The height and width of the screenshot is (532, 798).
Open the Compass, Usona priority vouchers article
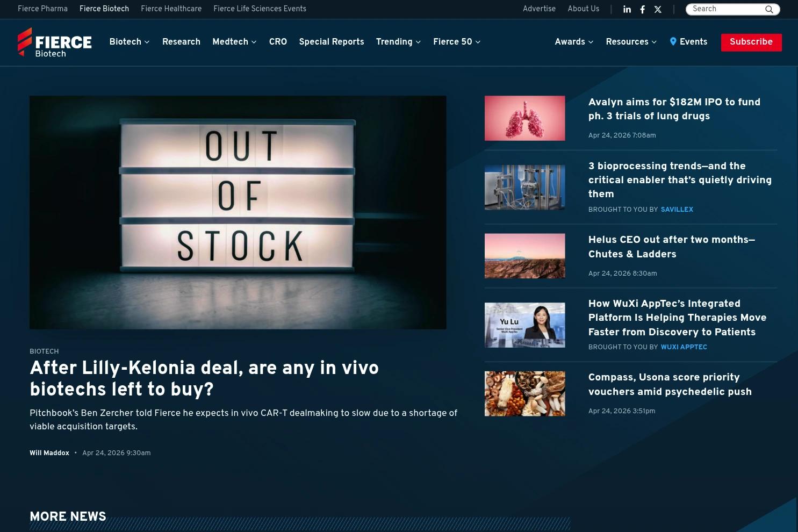670,384
